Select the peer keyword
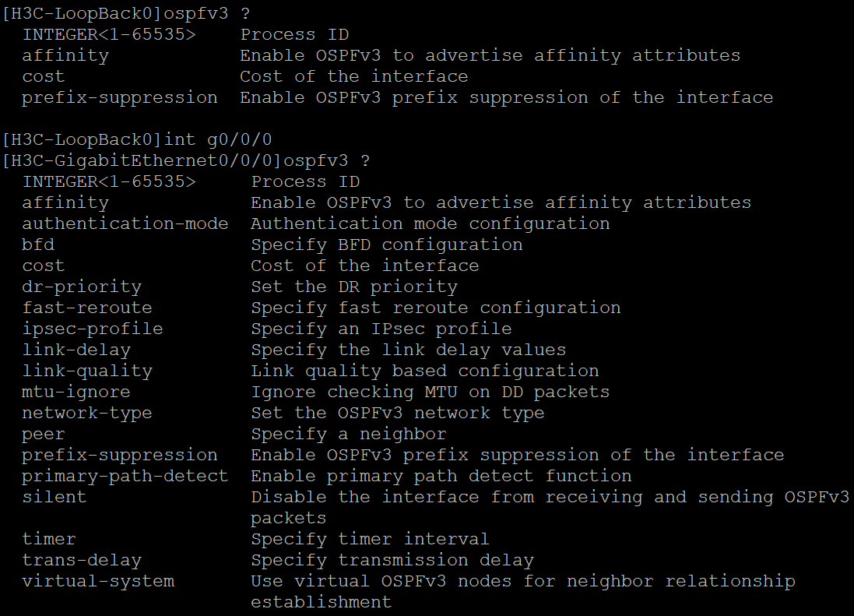 click(x=44, y=434)
